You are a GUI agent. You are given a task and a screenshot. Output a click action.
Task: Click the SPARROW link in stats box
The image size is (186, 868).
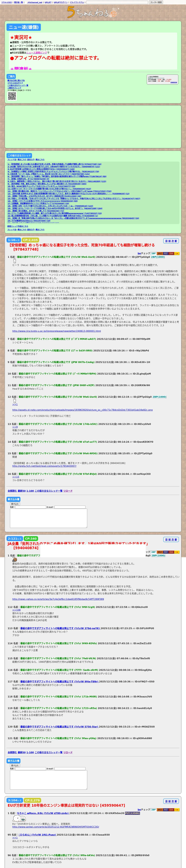tap(174, 82)
